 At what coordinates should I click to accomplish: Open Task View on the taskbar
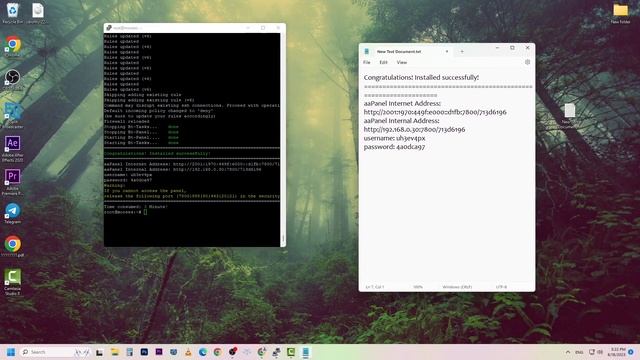pos(99,352)
